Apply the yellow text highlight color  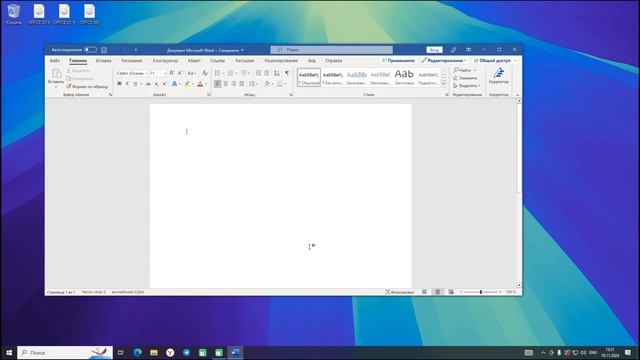(187, 84)
